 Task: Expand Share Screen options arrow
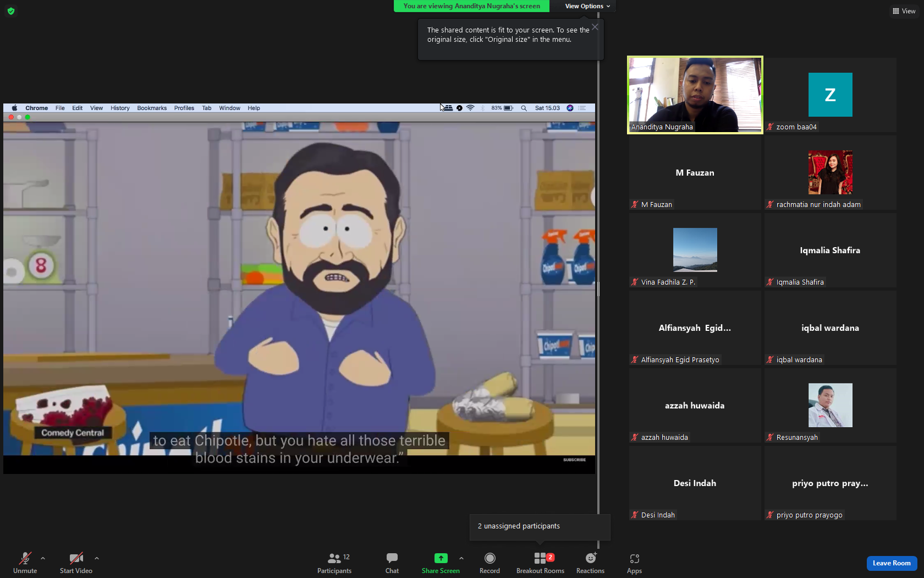[x=461, y=558]
